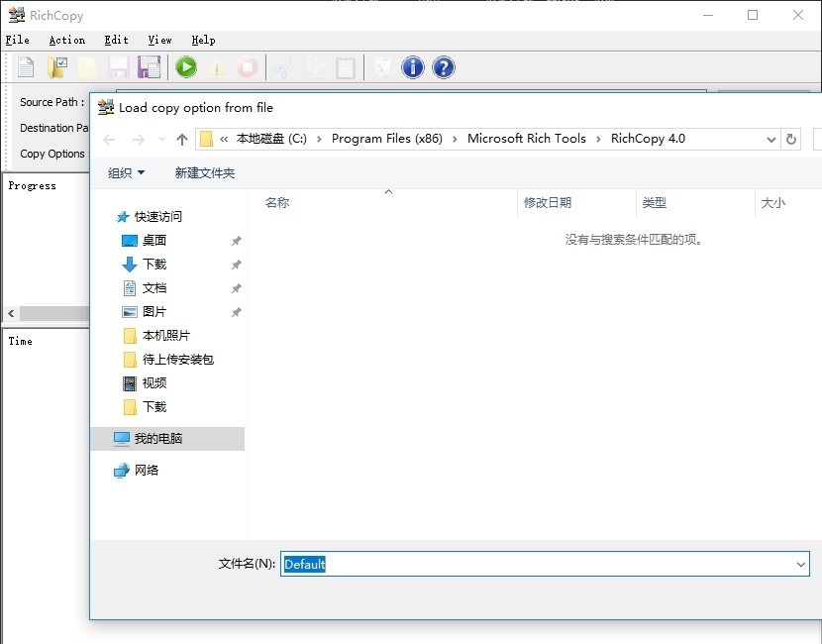Open the 待上传安装包 folder in sidebar
The width and height of the screenshot is (822, 644).
point(177,360)
